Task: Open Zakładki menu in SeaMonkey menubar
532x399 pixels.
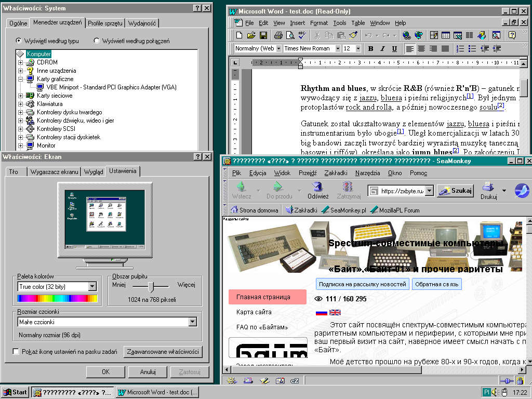Action: coord(336,173)
